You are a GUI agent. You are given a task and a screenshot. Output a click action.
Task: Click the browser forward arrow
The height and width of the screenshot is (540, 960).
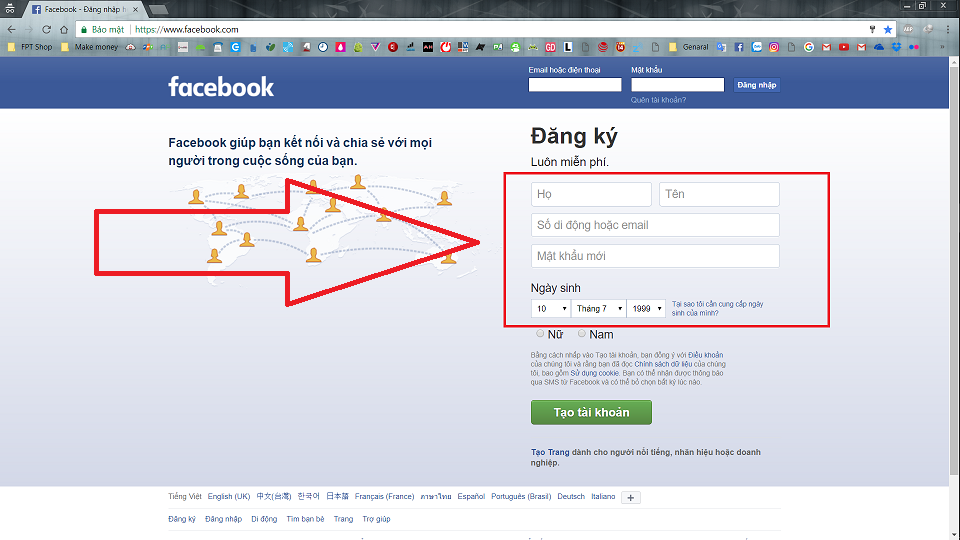(x=28, y=29)
